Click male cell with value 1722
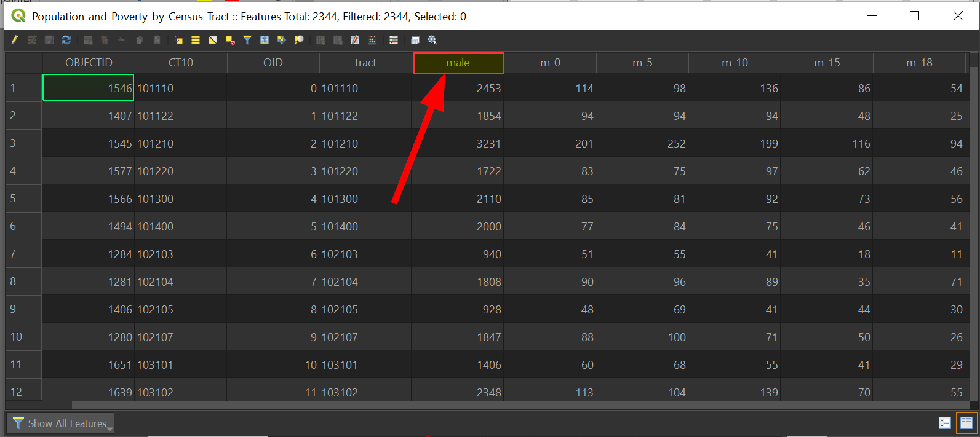 point(458,171)
